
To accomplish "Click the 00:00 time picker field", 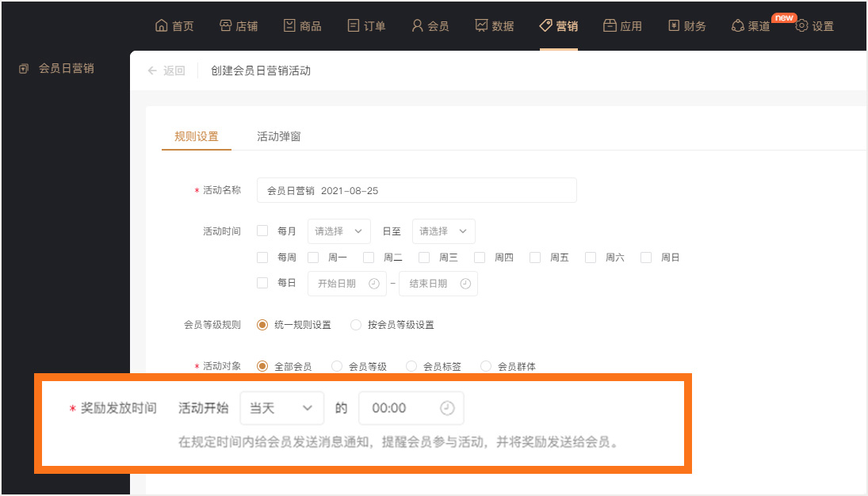I will point(411,408).
